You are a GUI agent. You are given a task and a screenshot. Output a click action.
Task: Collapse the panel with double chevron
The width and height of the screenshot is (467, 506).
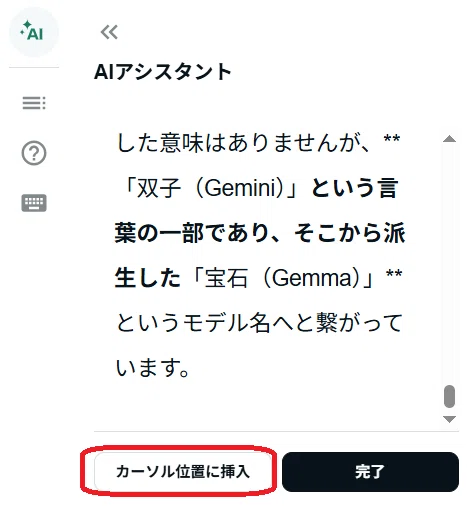(x=109, y=32)
